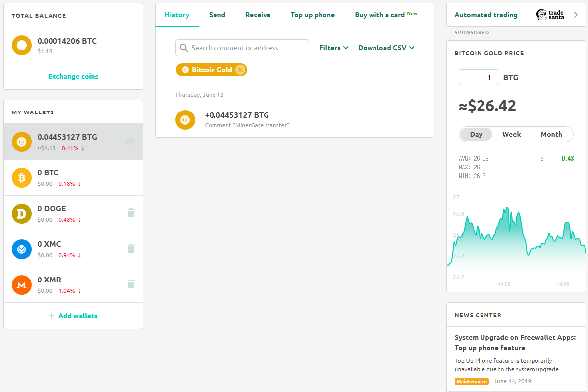Click the Automated trading link
This screenshot has width=588, height=392.
(486, 15)
